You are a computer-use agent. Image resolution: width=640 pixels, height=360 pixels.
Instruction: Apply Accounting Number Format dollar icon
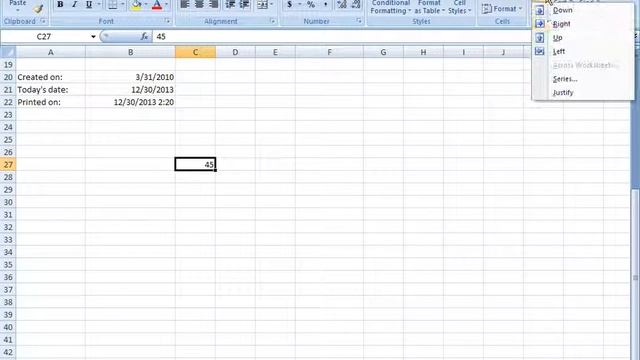coord(289,4)
